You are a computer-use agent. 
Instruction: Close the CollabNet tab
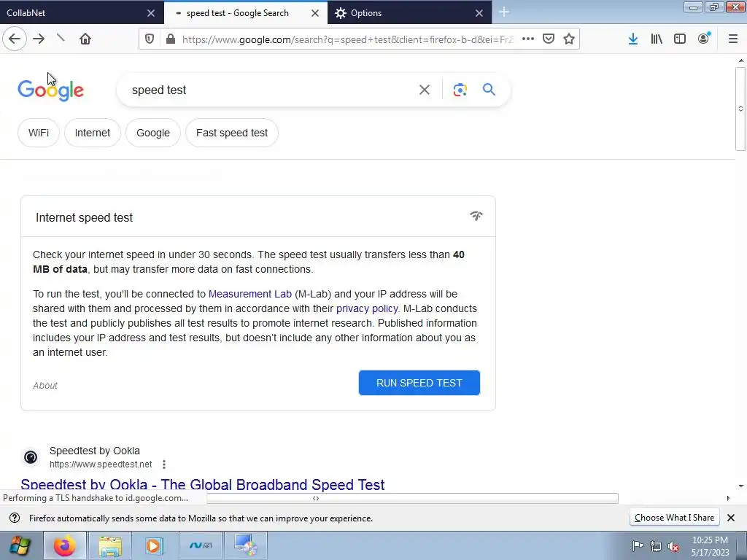151,13
